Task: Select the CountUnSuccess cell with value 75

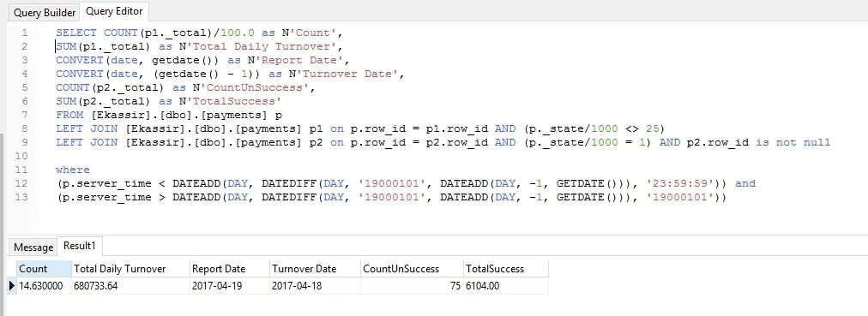Action: 412,286
